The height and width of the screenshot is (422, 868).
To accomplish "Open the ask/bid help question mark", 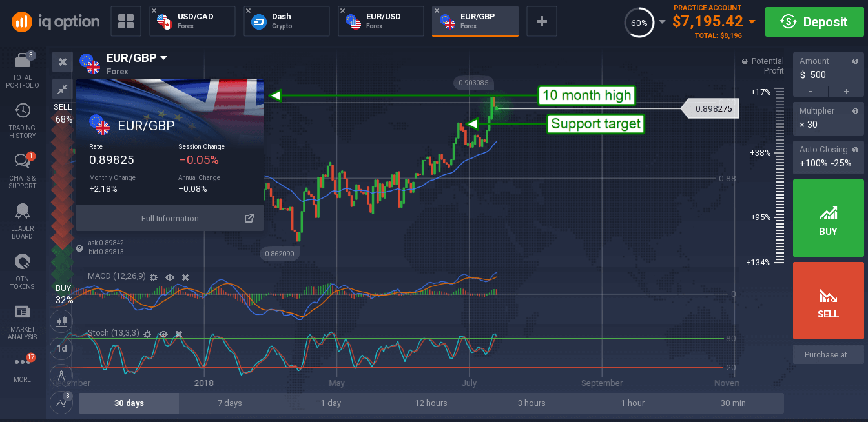I will 79,248.
